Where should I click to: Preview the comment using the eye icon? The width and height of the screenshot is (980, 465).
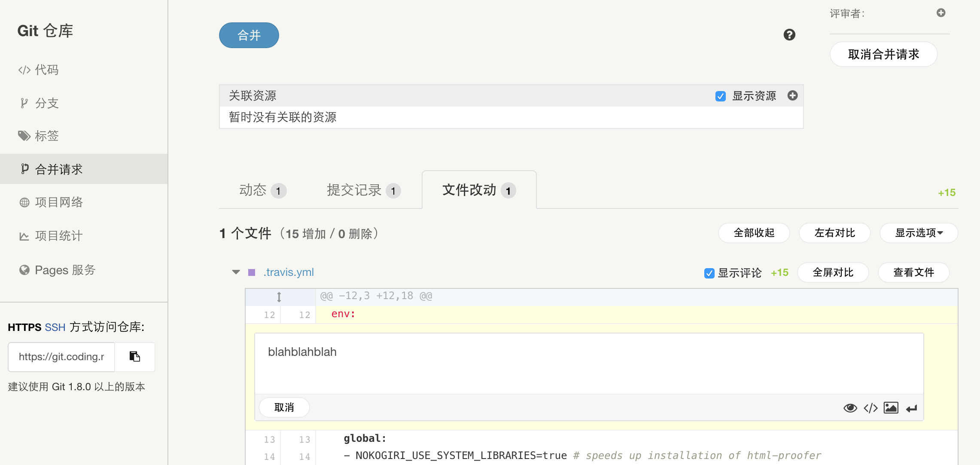coord(850,407)
